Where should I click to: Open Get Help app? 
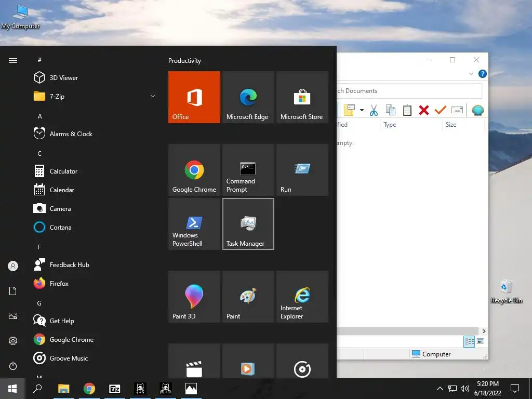(x=95, y=321)
